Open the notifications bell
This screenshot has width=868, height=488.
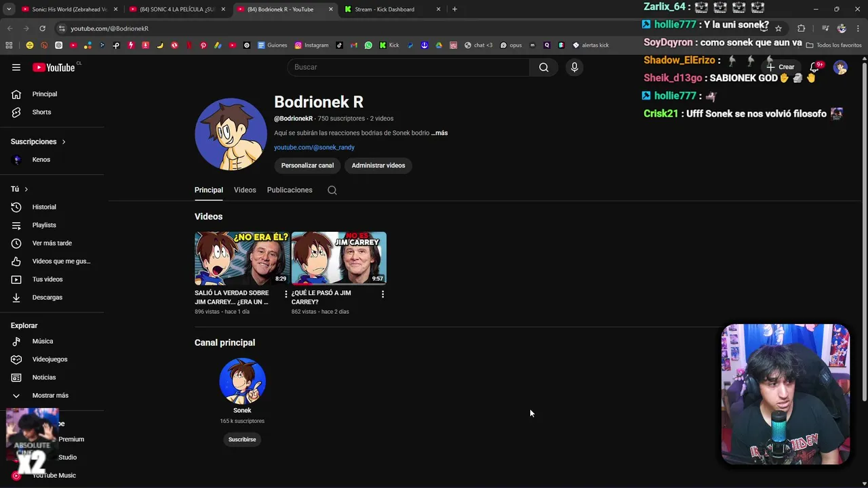click(815, 67)
